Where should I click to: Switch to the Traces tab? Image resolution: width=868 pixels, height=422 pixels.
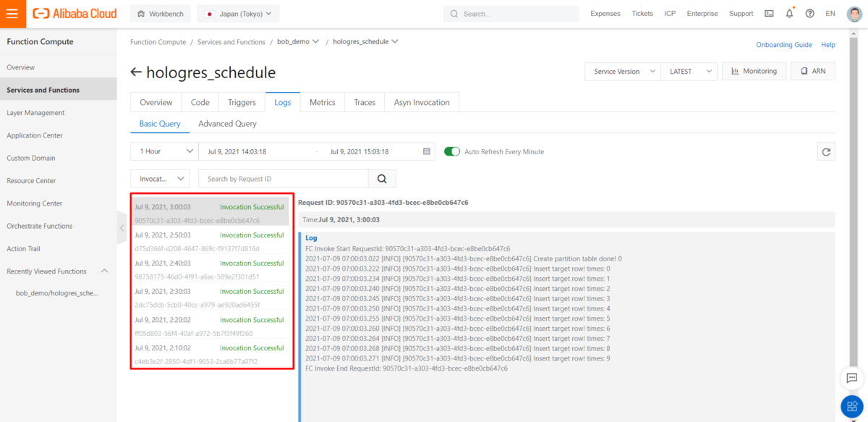click(x=365, y=102)
